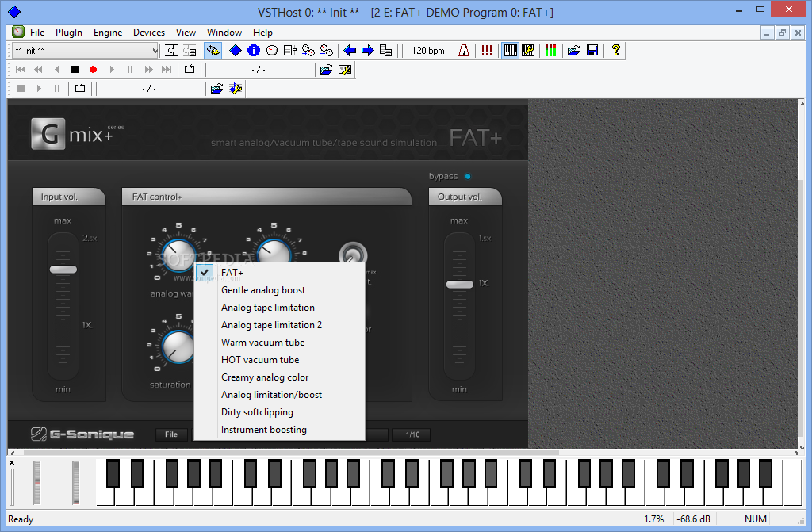Select Analog limitation/boost preset
812x532 pixels.
click(x=280, y=395)
